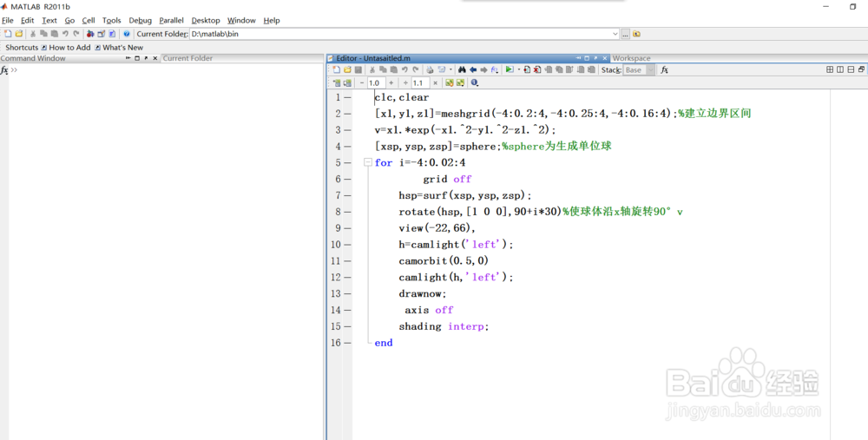868x440 pixels.
Task: Toggle breakpoint on line 15
Action: pyautogui.click(x=348, y=326)
